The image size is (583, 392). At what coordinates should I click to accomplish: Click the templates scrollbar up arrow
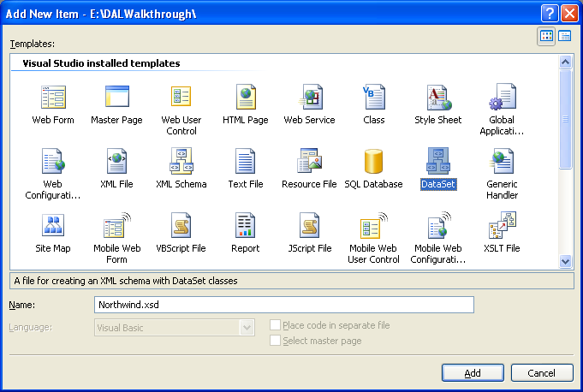(566, 62)
